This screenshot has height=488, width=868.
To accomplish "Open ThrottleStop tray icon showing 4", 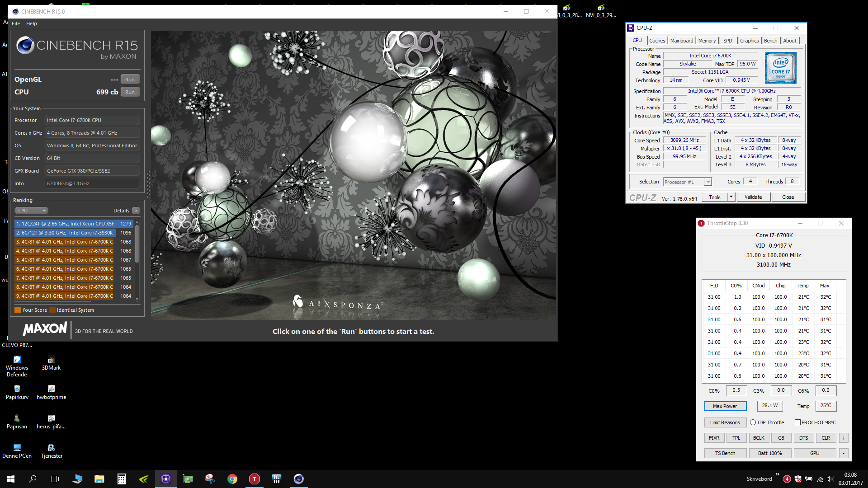I will point(787,479).
